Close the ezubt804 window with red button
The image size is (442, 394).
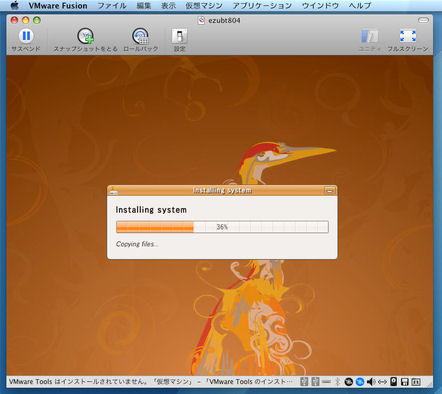14,20
